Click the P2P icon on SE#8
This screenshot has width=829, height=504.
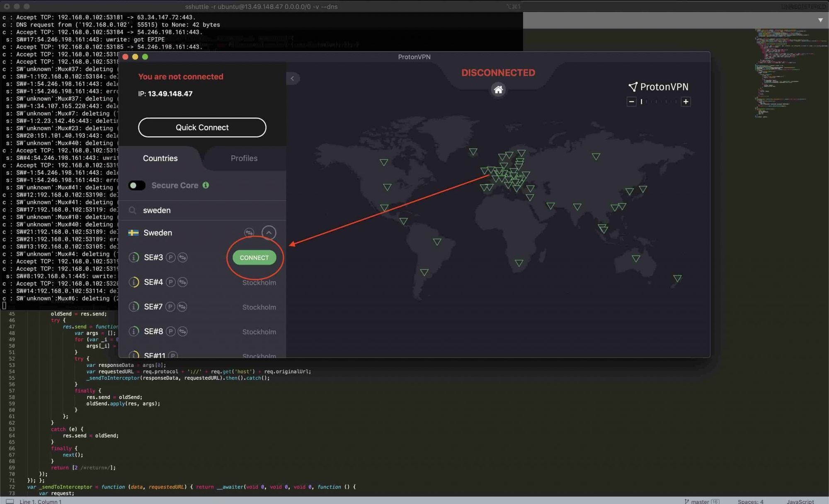[182, 331]
